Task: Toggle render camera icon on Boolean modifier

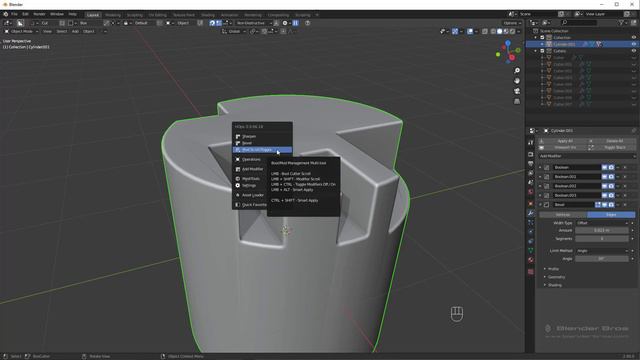Action: (x=611, y=167)
